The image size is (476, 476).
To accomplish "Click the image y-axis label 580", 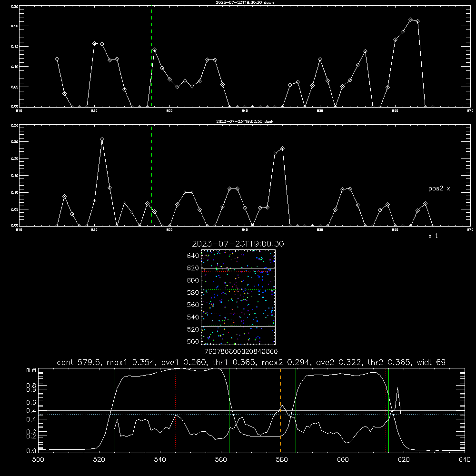I will point(193,293).
